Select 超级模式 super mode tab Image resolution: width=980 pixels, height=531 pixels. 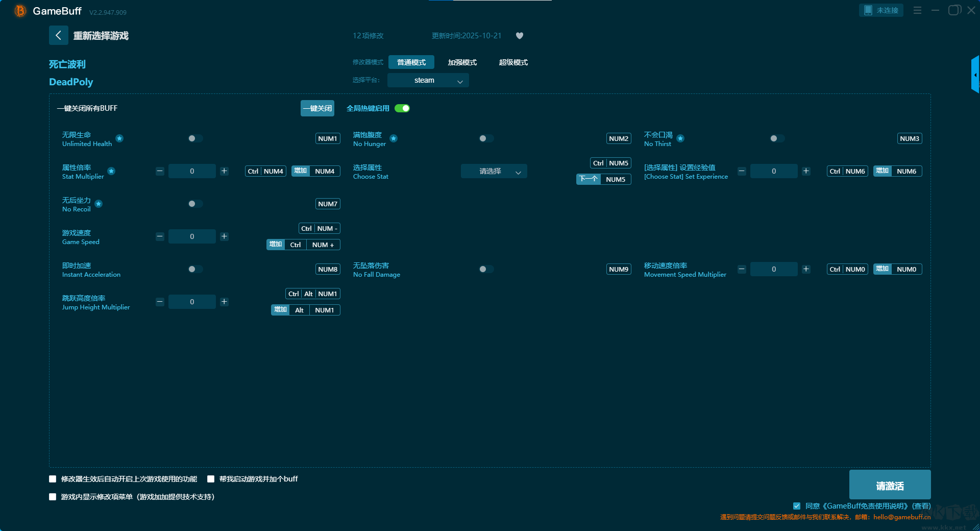513,62
